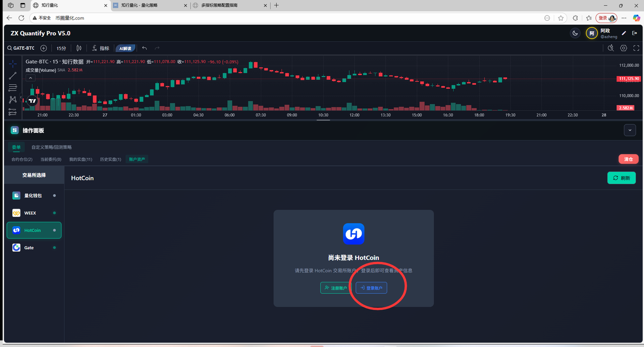644x347 pixels.
Task: Select the HotCoin exchange
Action: [x=34, y=230]
